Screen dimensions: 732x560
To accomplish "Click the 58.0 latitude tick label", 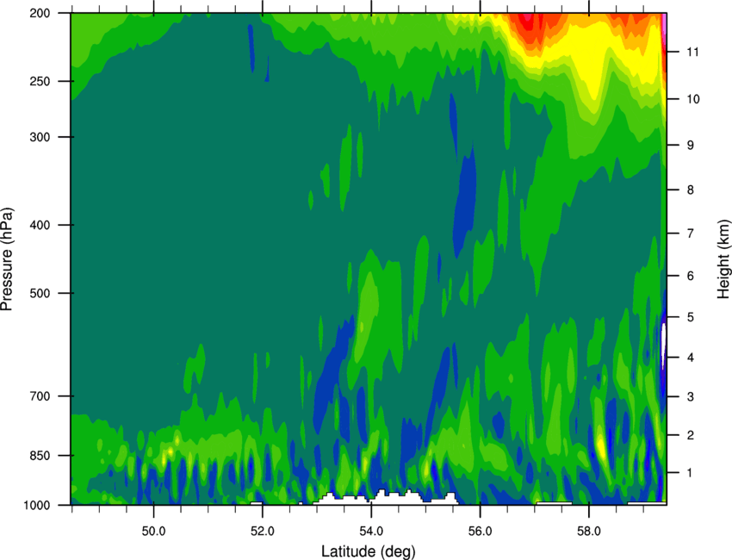I will [589, 532].
